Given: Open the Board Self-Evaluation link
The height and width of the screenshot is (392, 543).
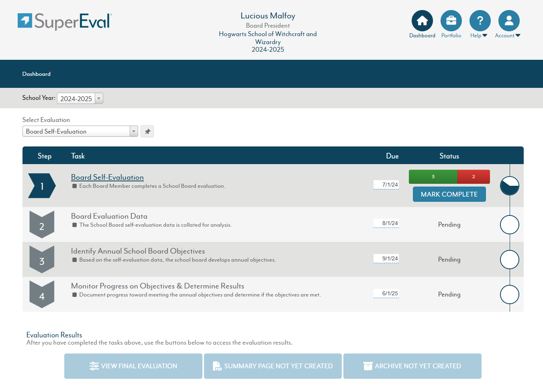Looking at the screenshot, I should point(107,177).
